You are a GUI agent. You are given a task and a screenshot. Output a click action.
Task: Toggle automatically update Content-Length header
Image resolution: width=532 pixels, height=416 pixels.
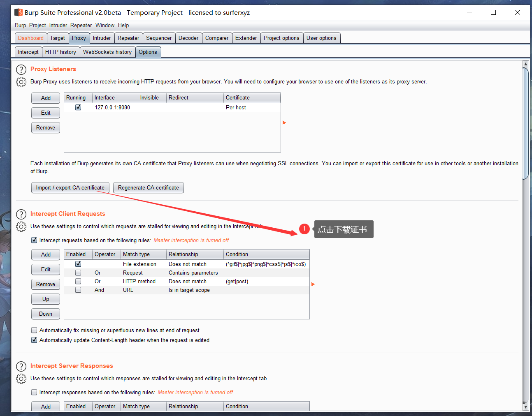[x=34, y=340]
